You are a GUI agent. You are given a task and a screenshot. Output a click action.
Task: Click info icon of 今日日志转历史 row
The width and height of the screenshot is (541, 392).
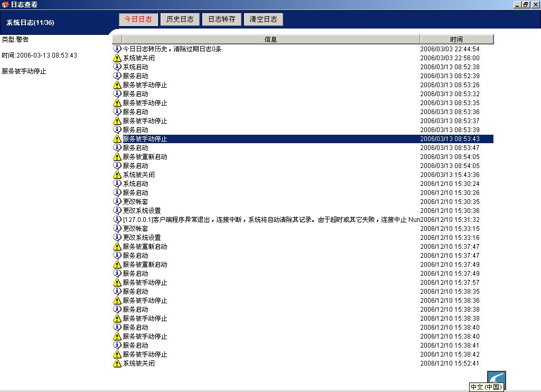tap(117, 49)
